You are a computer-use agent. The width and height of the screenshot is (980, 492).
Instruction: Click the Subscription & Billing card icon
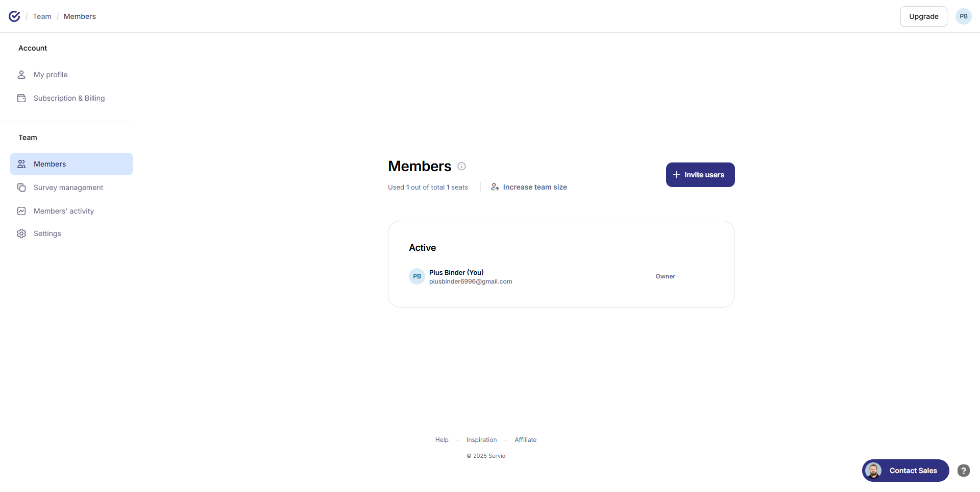[21, 98]
